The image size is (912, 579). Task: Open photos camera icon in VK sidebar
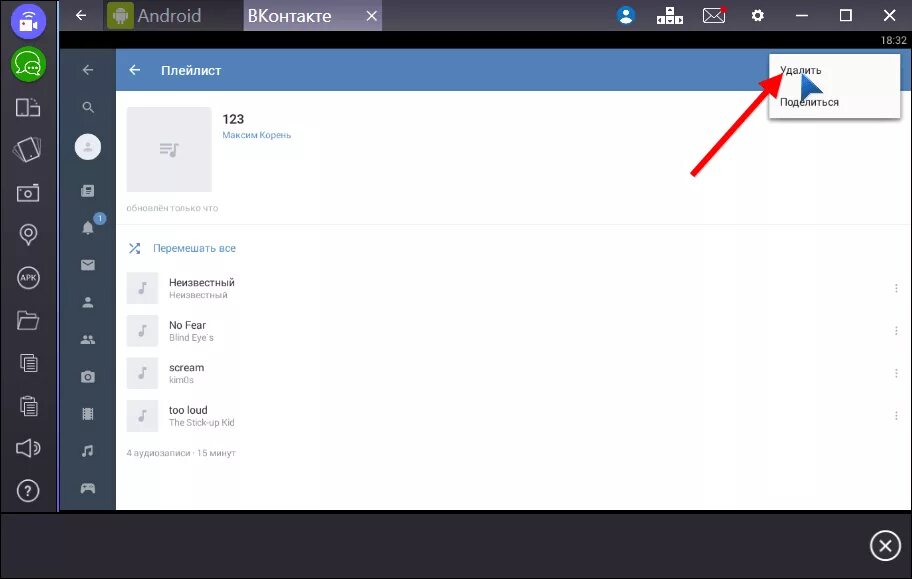88,377
